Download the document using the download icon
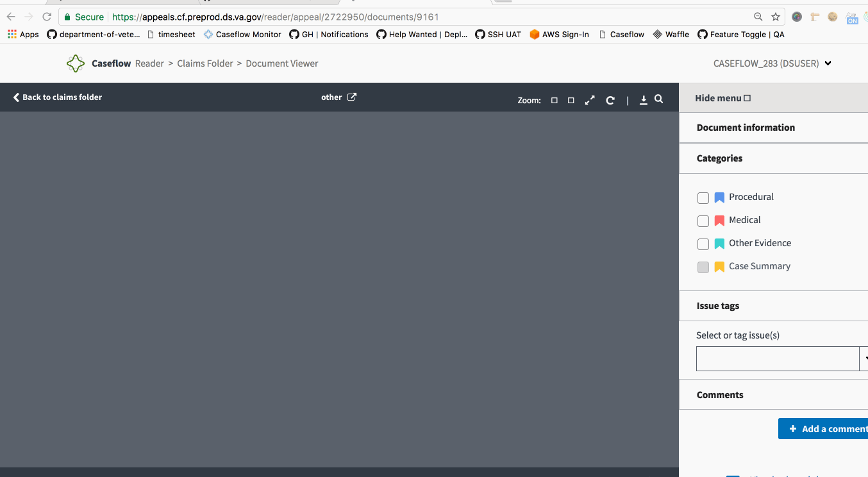868x477 pixels. point(644,100)
